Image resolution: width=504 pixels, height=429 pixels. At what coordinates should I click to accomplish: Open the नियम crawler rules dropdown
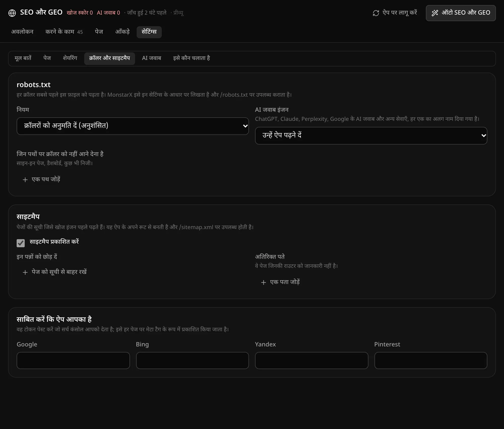click(133, 126)
